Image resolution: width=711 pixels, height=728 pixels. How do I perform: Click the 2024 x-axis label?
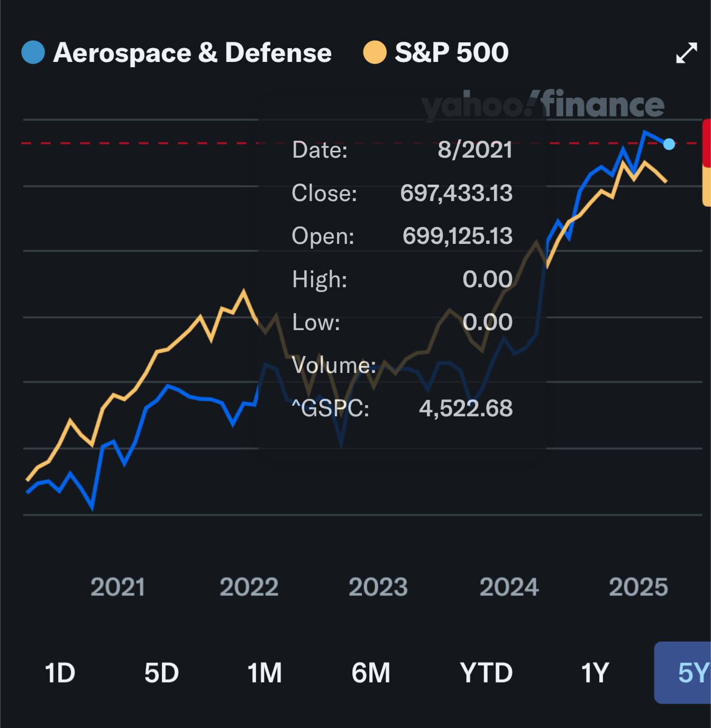[509, 587]
